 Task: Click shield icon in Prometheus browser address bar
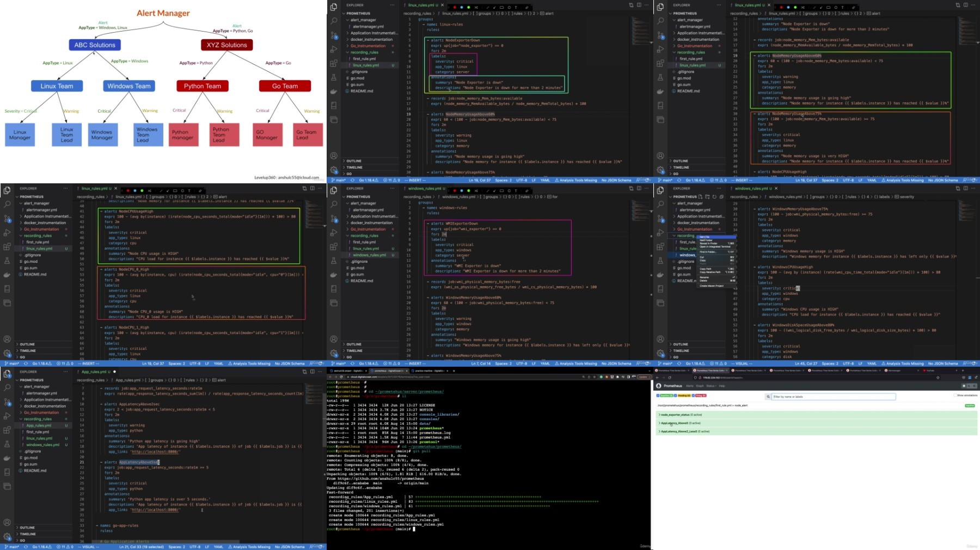point(695,378)
